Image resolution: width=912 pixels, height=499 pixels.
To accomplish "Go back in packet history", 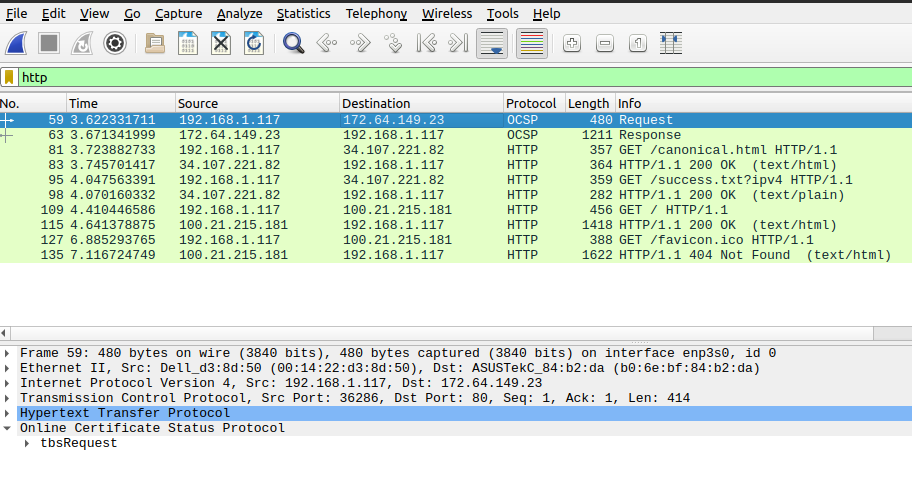I will tap(327, 43).
